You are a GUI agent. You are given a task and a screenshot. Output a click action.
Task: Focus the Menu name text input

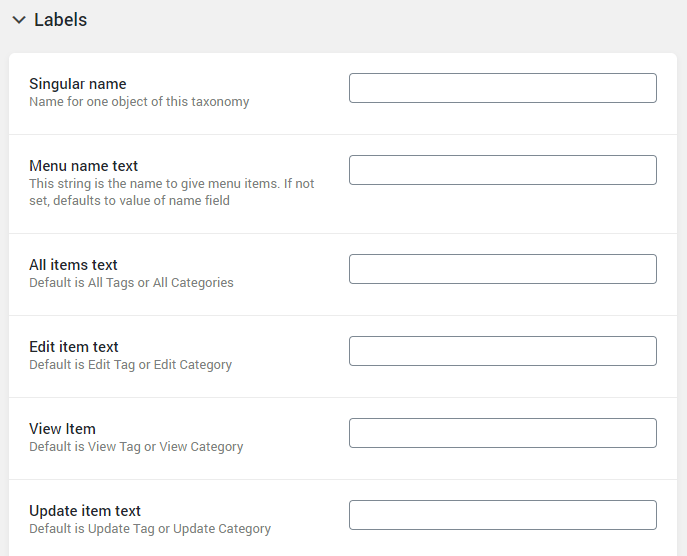(x=503, y=170)
